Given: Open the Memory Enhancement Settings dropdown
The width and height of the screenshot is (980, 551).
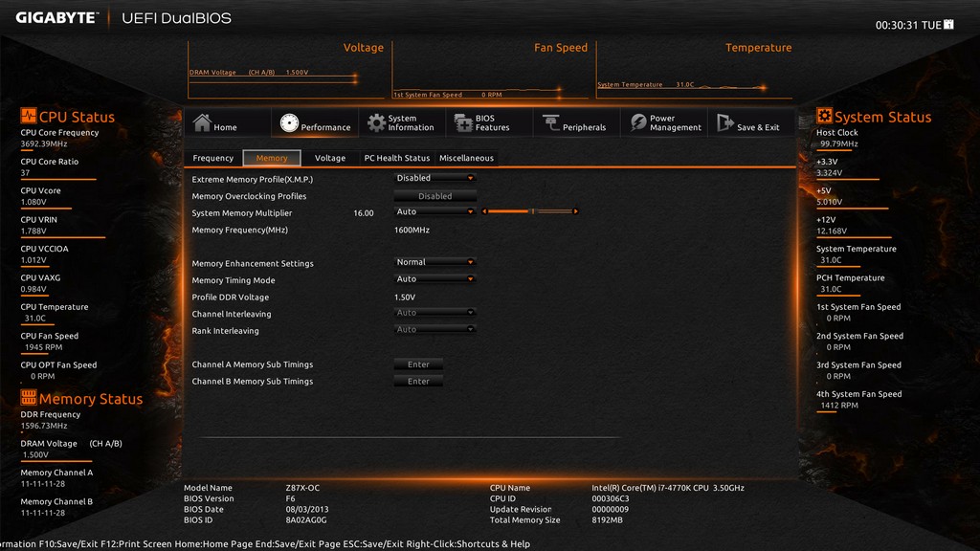Looking at the screenshot, I should click(435, 262).
